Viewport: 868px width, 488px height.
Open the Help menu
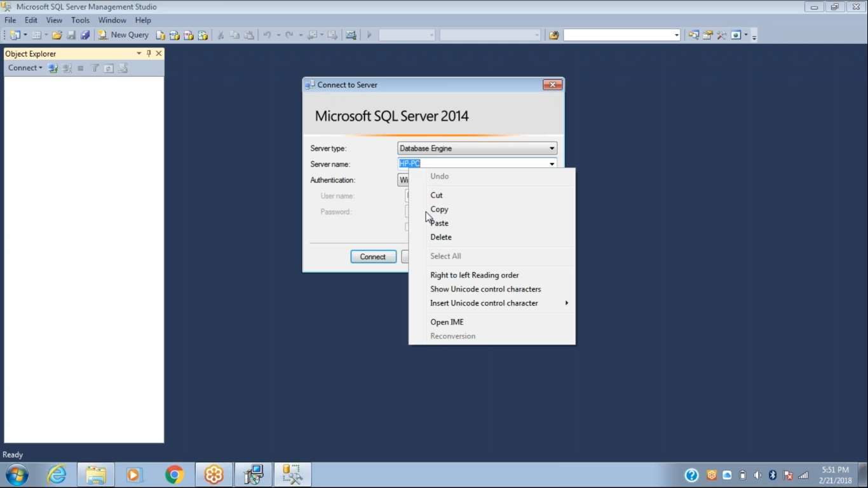pyautogui.click(x=143, y=20)
